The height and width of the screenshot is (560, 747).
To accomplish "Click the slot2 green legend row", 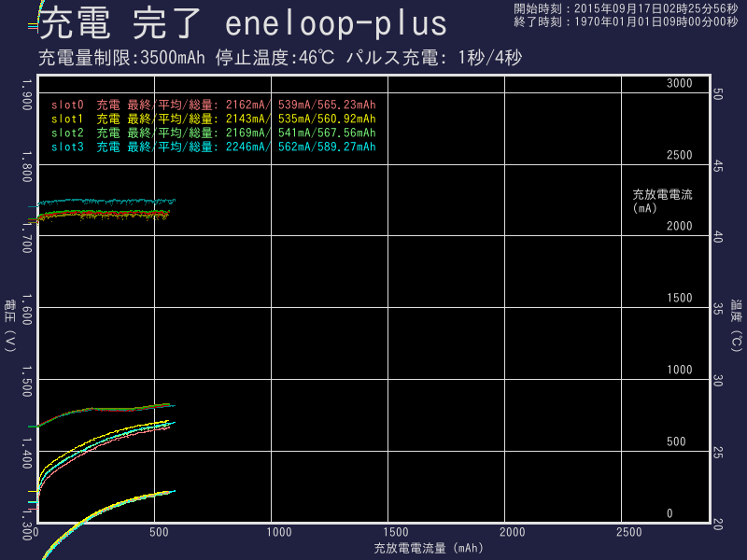I will tap(213, 133).
